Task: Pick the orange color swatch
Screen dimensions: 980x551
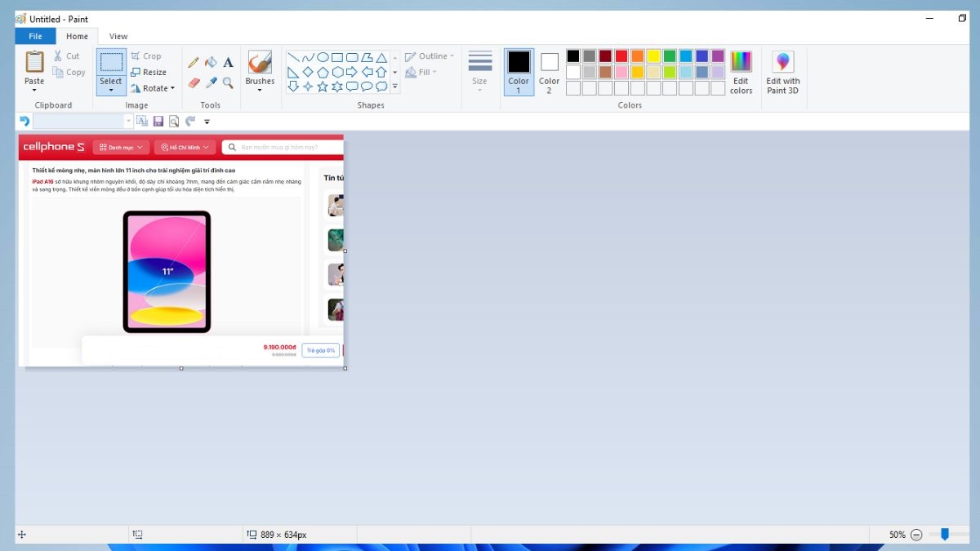Action: tap(638, 56)
